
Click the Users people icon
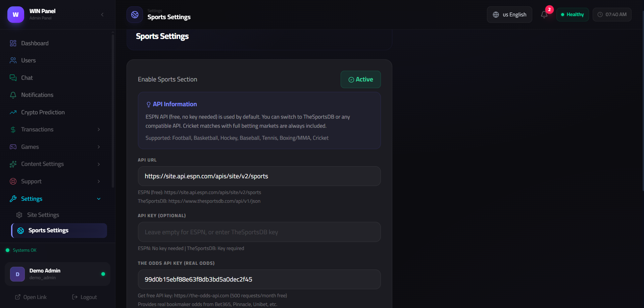(13, 60)
